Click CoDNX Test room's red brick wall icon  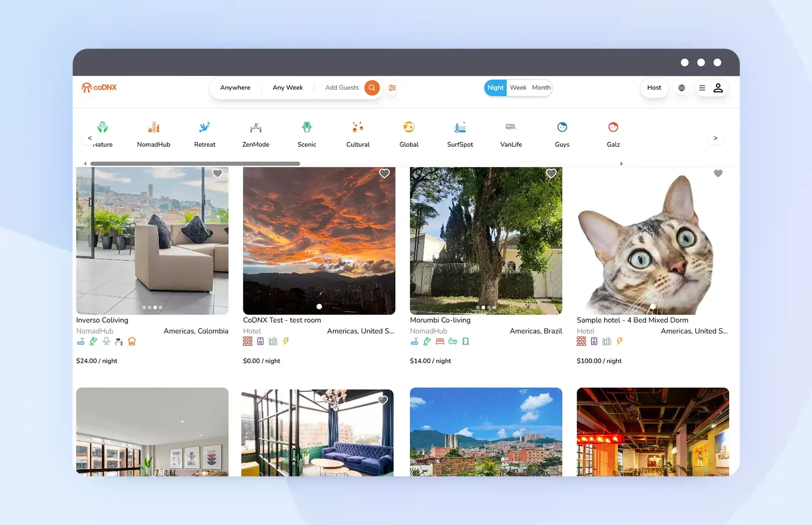coord(247,342)
